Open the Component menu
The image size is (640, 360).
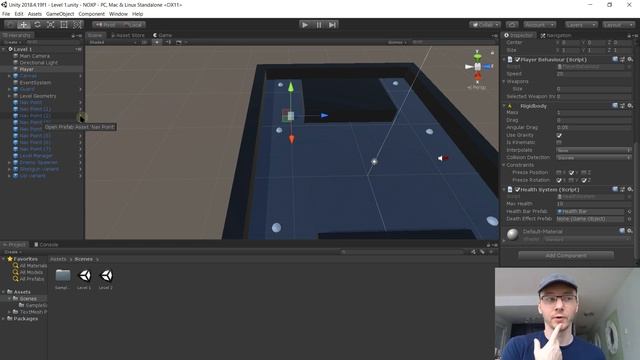click(91, 14)
